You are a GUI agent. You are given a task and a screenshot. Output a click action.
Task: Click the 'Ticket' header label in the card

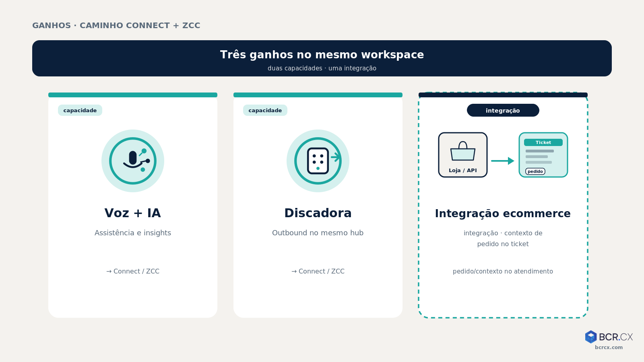pyautogui.click(x=543, y=142)
